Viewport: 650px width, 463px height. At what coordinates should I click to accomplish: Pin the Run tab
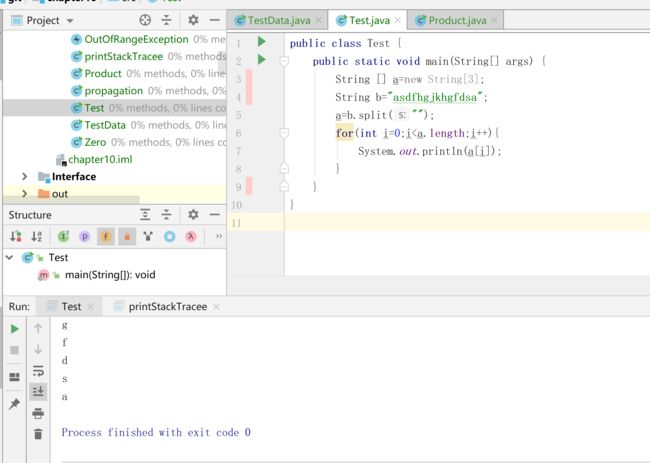(15, 403)
